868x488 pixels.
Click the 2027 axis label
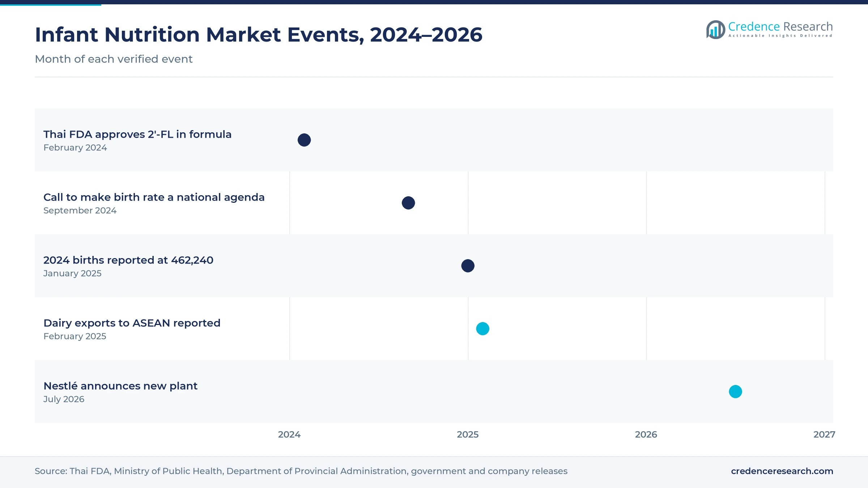tap(824, 435)
